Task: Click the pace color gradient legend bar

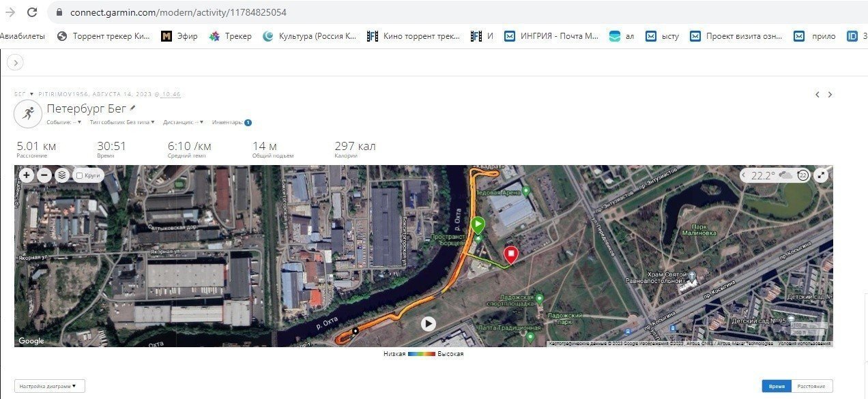Action: point(422,354)
